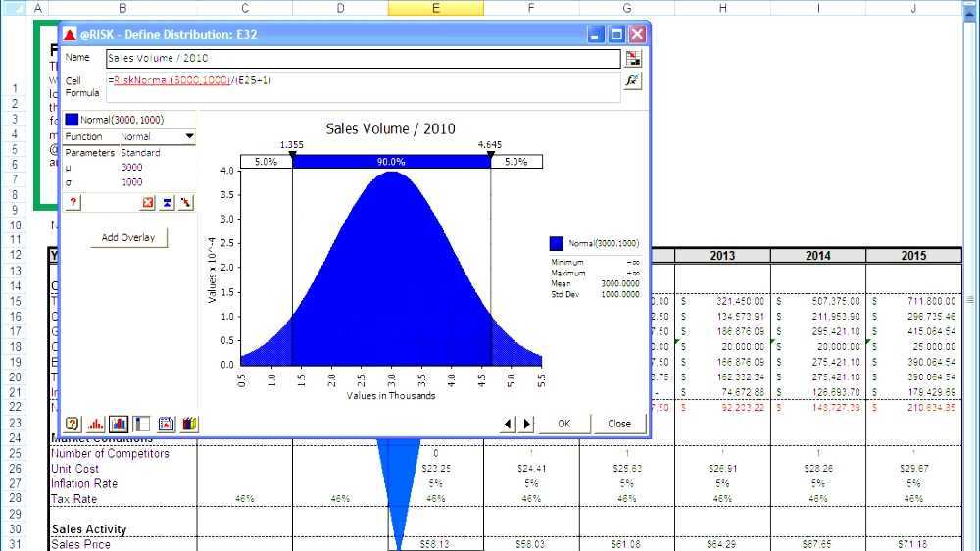Click the Tax Rate row label
Image resolution: width=980 pixels, height=551 pixels.
click(74, 499)
